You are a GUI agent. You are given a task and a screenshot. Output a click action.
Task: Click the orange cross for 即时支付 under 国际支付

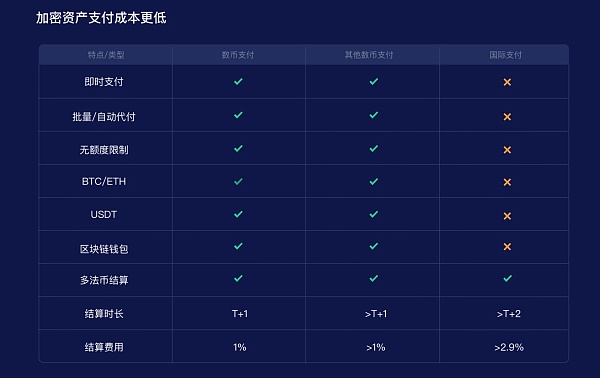pos(507,82)
